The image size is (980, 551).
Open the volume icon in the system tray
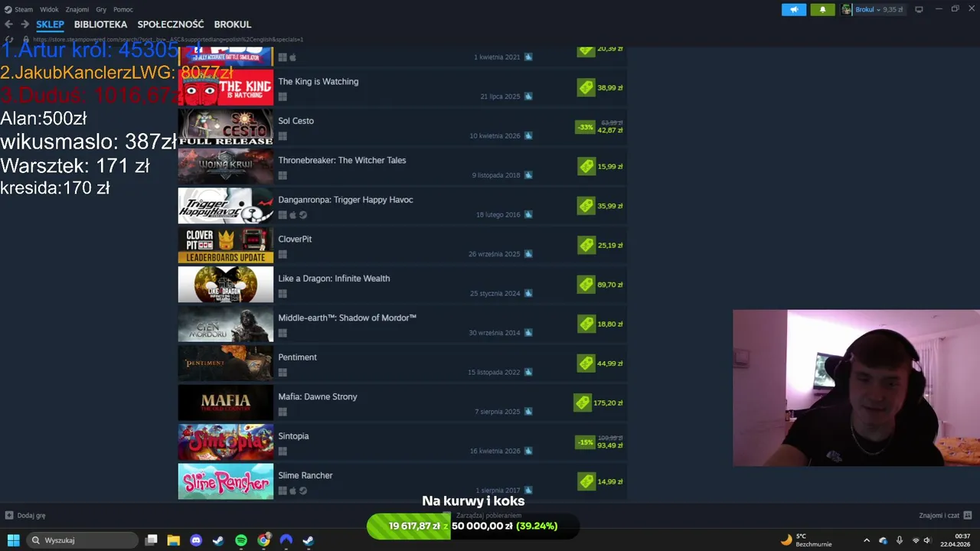click(x=927, y=540)
